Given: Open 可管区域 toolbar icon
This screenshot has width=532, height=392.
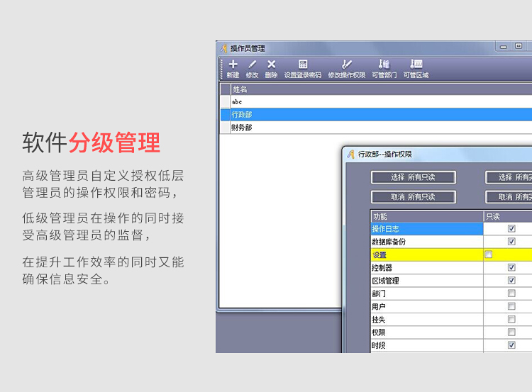Looking at the screenshot, I should coord(416,64).
